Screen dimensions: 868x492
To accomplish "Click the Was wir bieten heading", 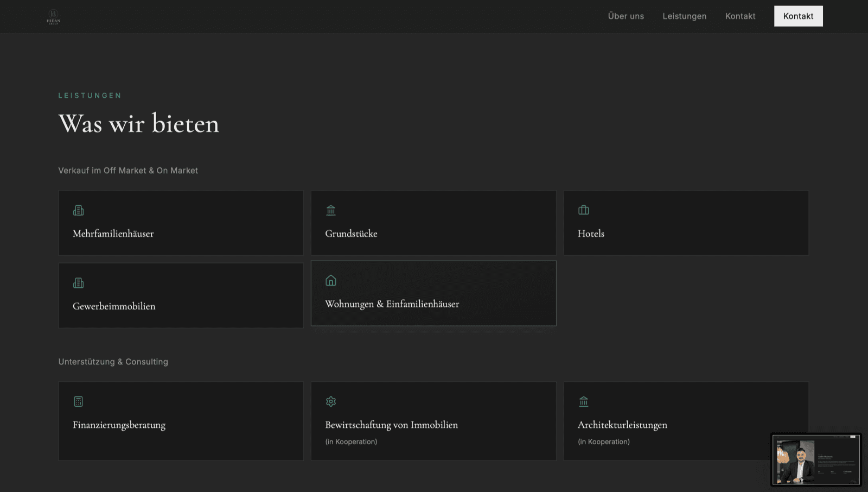I will point(139,123).
